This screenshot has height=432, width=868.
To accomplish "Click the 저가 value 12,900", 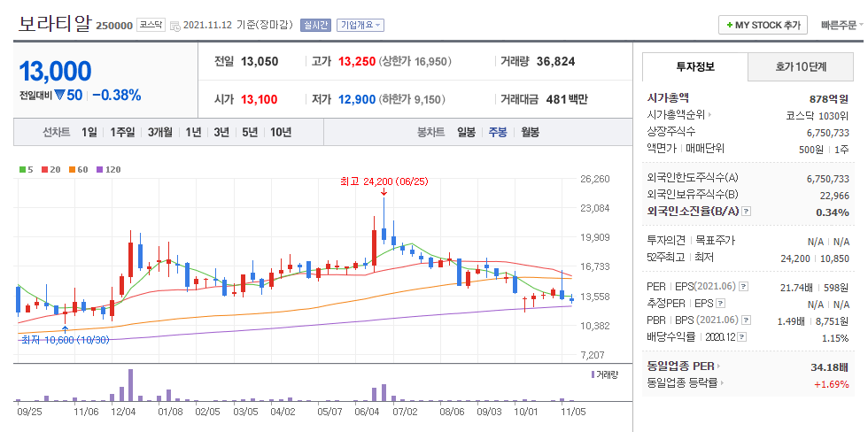I will pyautogui.click(x=357, y=99).
